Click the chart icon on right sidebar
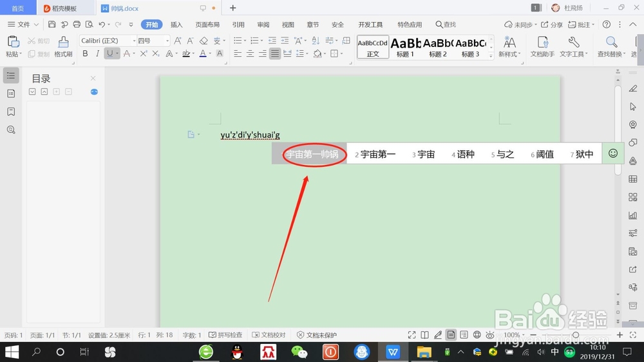 (x=633, y=215)
